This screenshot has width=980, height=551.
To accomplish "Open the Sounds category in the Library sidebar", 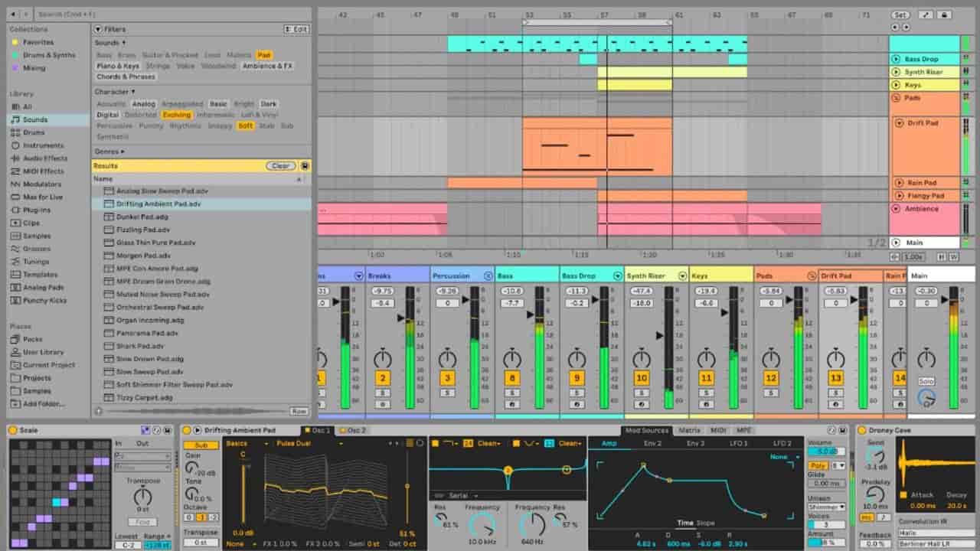I will [x=36, y=119].
